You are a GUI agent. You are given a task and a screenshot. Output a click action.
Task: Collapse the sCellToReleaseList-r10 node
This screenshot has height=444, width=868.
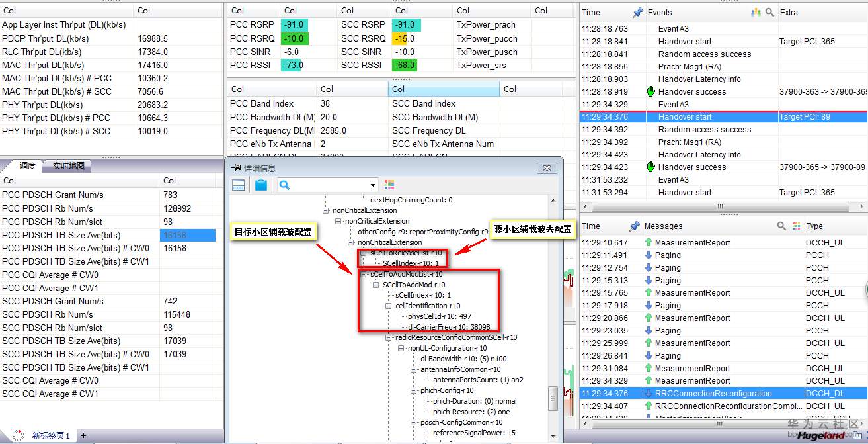pyautogui.click(x=364, y=253)
